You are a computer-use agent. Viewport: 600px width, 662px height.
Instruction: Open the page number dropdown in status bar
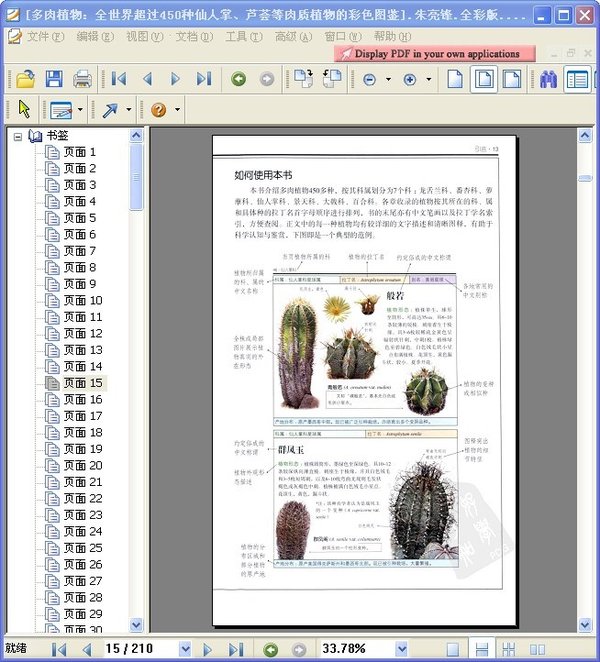tap(183, 649)
